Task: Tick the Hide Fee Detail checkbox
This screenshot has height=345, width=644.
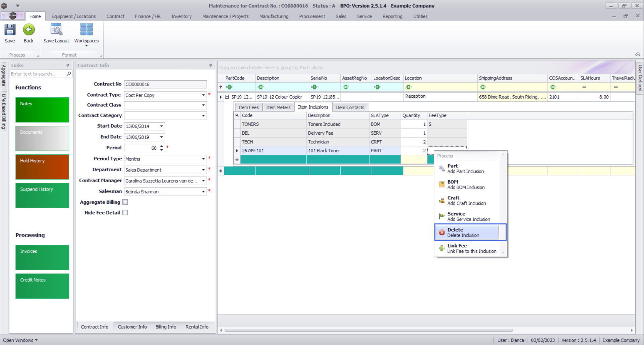Action: click(x=125, y=212)
